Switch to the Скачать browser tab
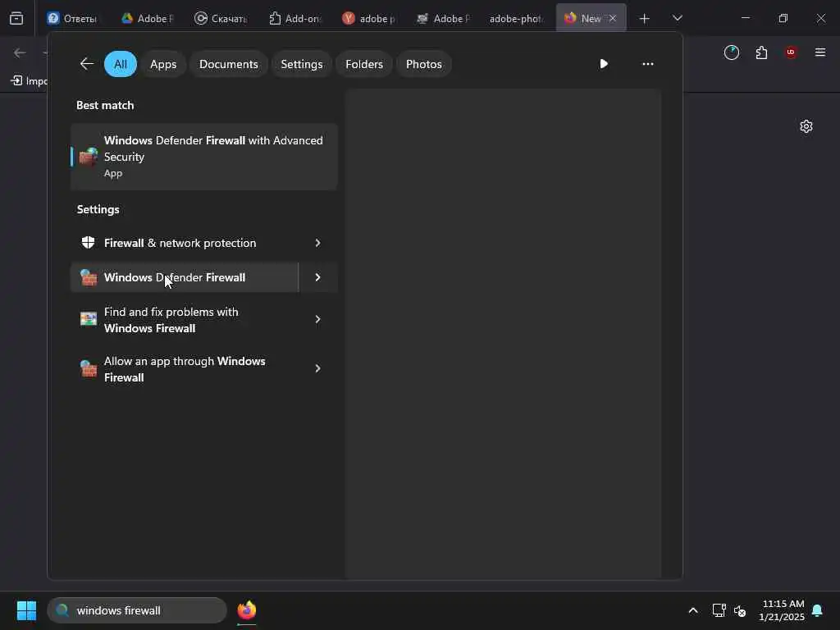This screenshot has height=630, width=840. [221, 18]
